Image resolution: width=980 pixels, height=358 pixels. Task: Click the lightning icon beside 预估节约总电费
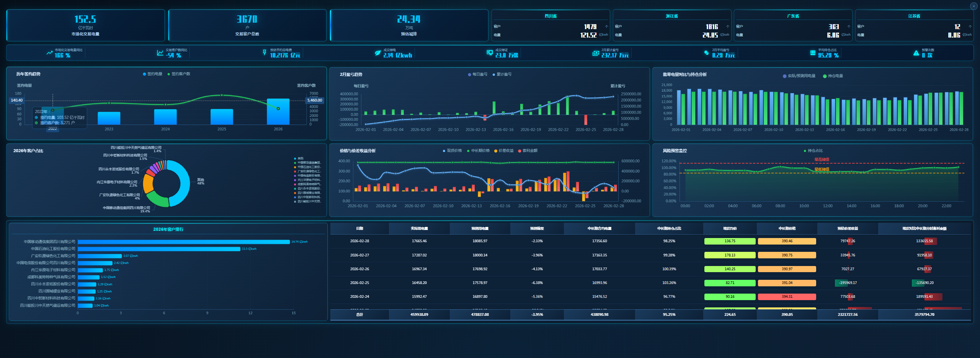pyautogui.click(x=265, y=53)
